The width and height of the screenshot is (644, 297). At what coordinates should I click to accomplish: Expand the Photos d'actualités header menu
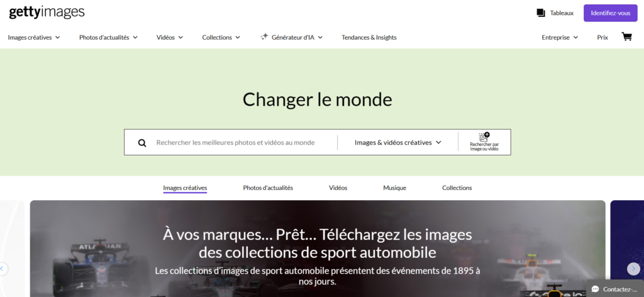[x=108, y=37]
